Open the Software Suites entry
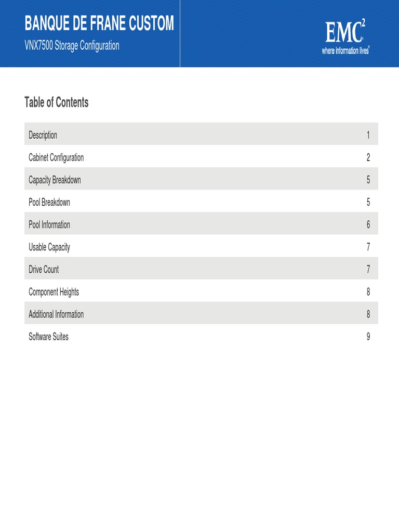Image resolution: width=399 pixels, height=532 pixels. (x=201, y=335)
